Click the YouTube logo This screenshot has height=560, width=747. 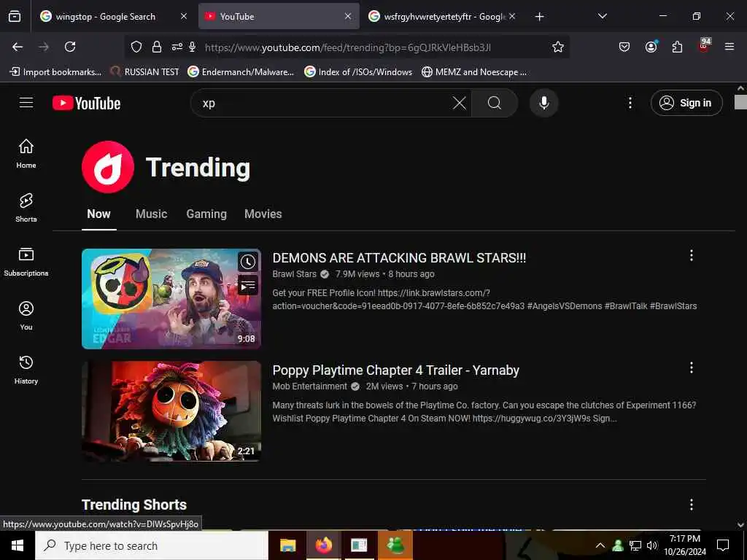tap(86, 103)
